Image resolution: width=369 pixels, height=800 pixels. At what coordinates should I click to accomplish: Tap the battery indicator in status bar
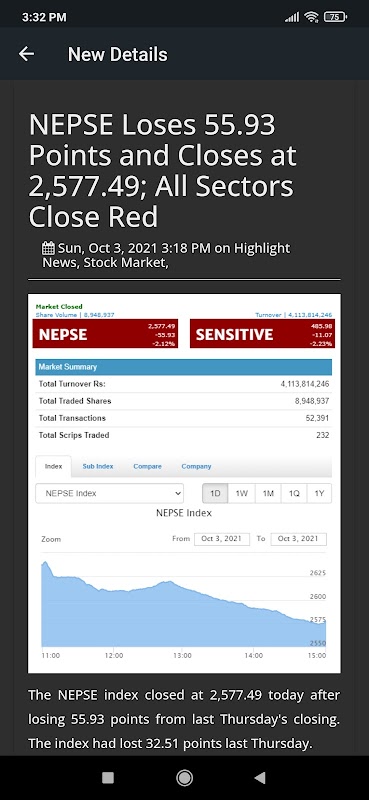point(335,17)
